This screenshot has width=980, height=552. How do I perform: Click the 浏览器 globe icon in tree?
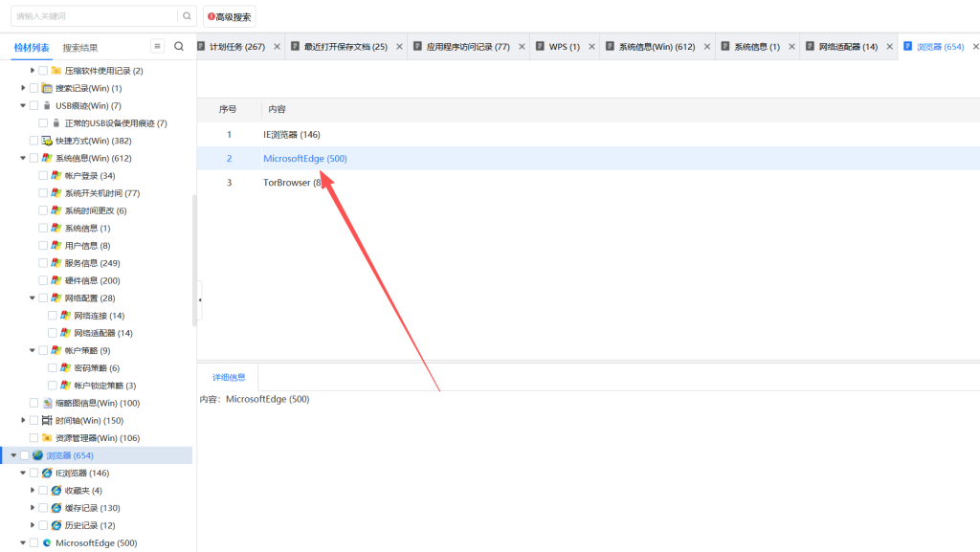tap(37, 455)
